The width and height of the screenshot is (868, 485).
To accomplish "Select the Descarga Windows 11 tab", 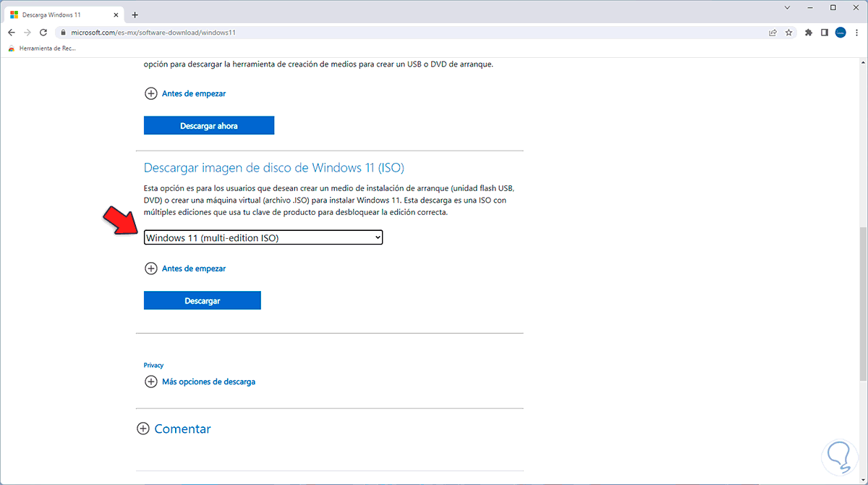I will pyautogui.click(x=65, y=14).
